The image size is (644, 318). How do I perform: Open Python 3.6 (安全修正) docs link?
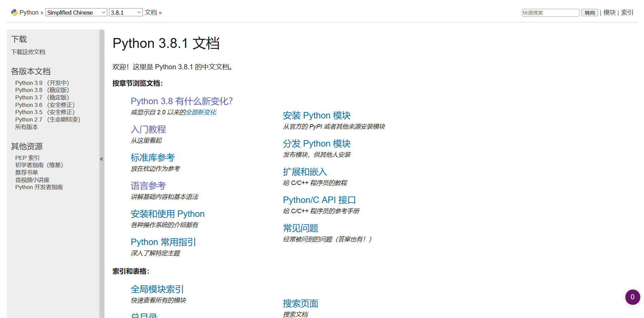(x=45, y=105)
